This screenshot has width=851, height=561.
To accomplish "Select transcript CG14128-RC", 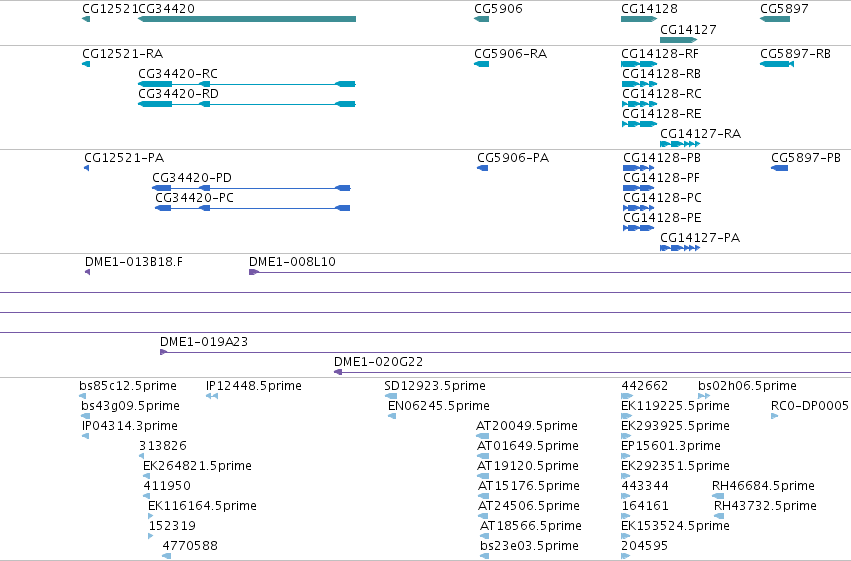I will tap(639, 104).
